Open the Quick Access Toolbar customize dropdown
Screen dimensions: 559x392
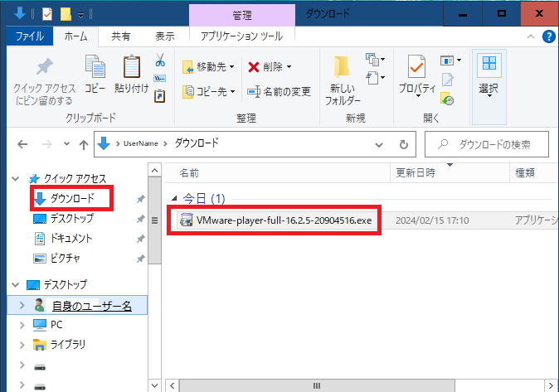tap(81, 15)
